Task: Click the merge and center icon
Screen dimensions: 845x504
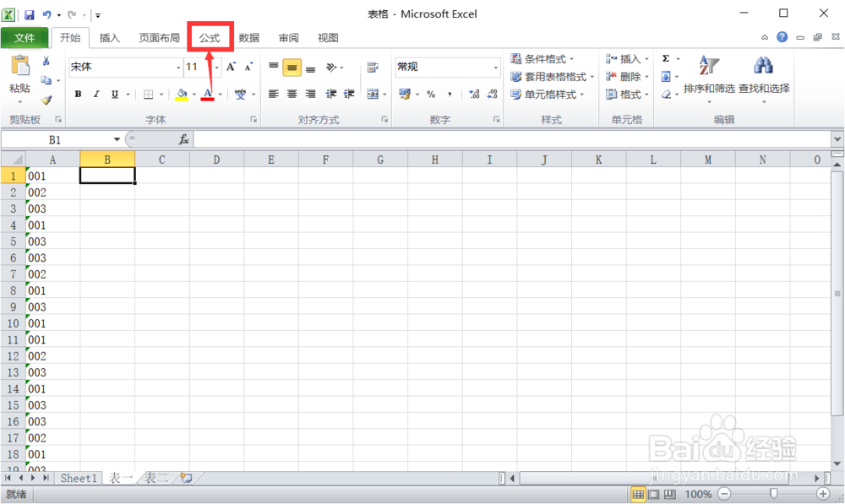Action: pyautogui.click(x=373, y=95)
